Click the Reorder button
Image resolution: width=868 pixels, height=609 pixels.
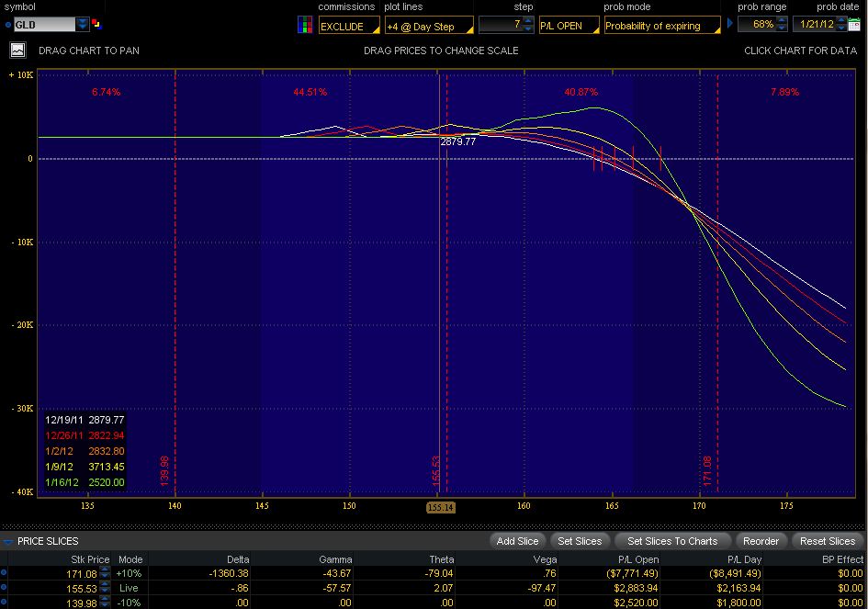[x=761, y=541]
